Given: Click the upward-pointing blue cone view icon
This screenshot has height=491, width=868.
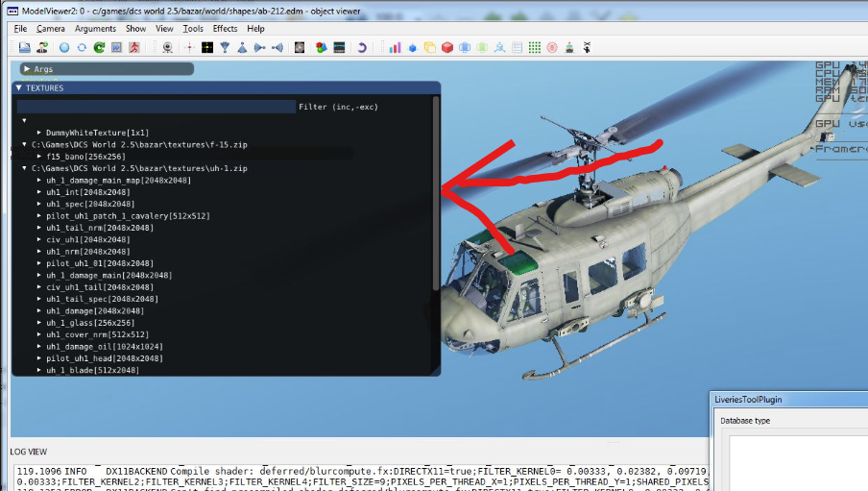Looking at the screenshot, I should click(x=242, y=48).
